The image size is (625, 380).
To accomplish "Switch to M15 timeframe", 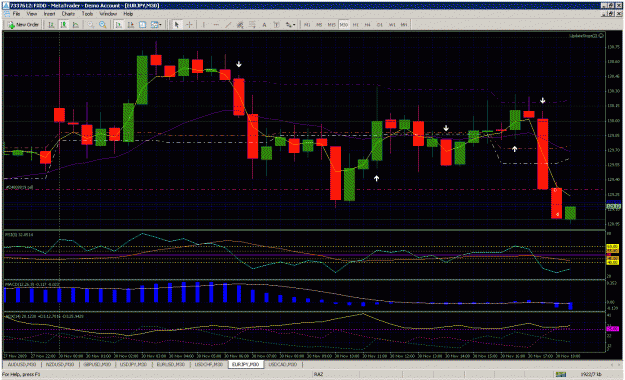I will 332,25.
